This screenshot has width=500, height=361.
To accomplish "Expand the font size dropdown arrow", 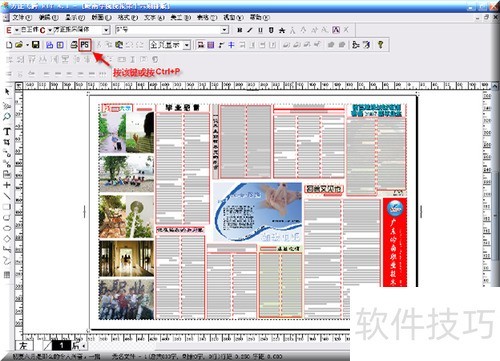I will pyautogui.click(x=225, y=30).
